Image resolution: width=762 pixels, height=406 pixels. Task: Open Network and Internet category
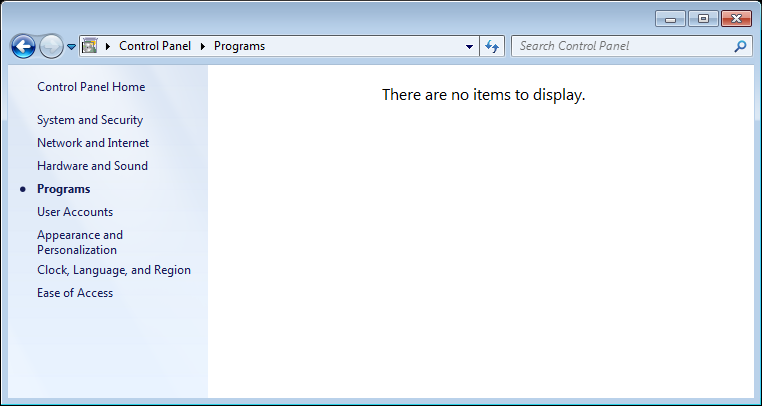pos(93,143)
